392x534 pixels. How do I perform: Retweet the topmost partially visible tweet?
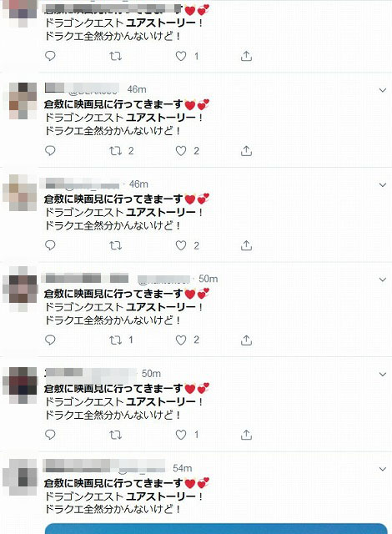115,56
